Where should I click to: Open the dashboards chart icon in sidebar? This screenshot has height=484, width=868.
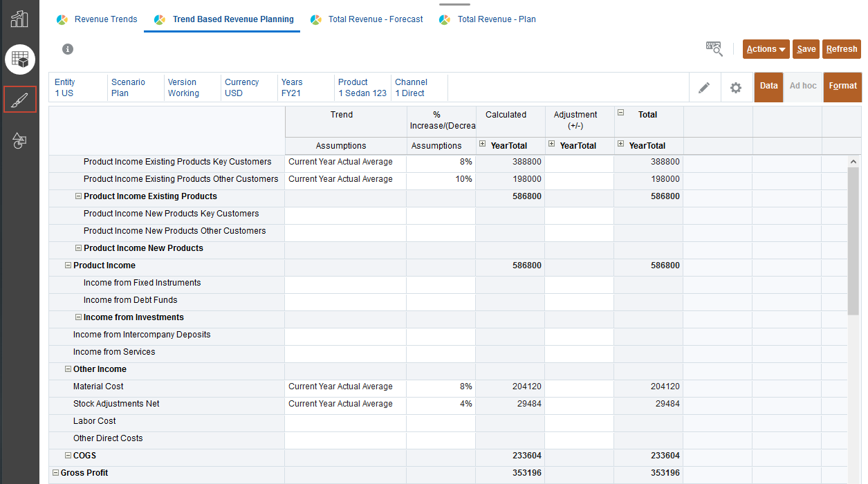coord(19,19)
